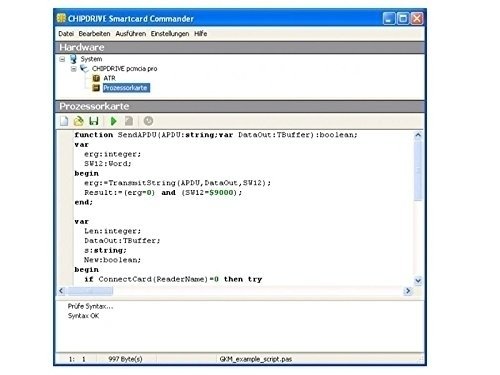Open the Datei menu
500x375 pixels.
click(x=66, y=34)
